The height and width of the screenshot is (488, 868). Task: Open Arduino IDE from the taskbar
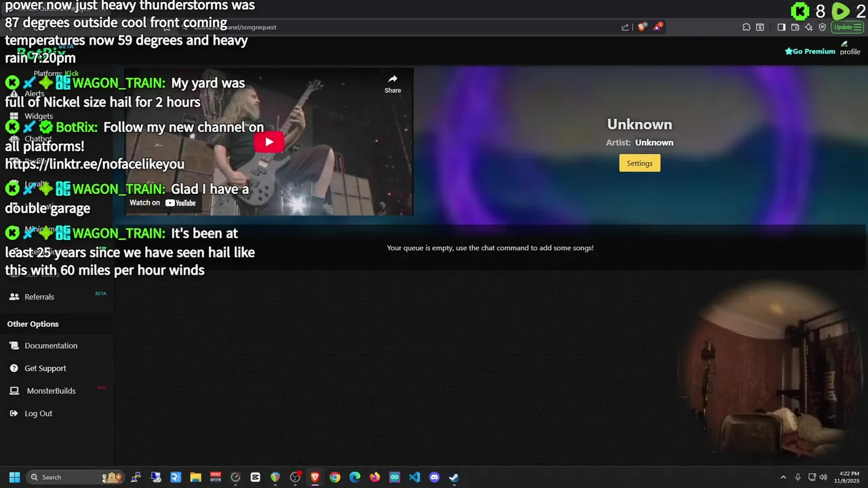[x=395, y=477]
